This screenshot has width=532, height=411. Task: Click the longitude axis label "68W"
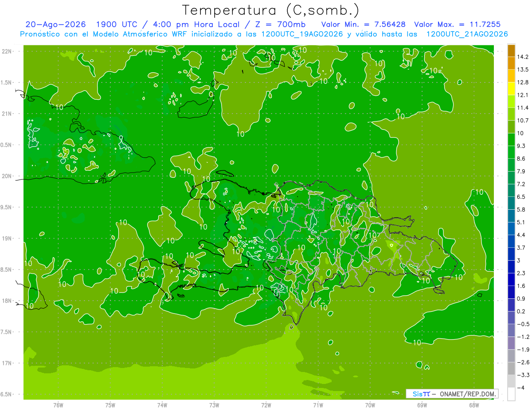(x=474, y=405)
